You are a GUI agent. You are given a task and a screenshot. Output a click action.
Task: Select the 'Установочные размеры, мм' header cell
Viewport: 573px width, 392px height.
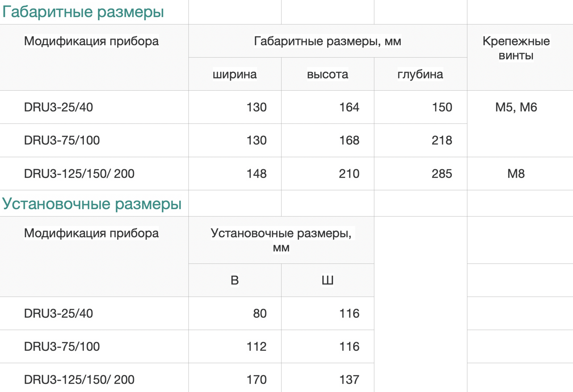click(x=281, y=240)
